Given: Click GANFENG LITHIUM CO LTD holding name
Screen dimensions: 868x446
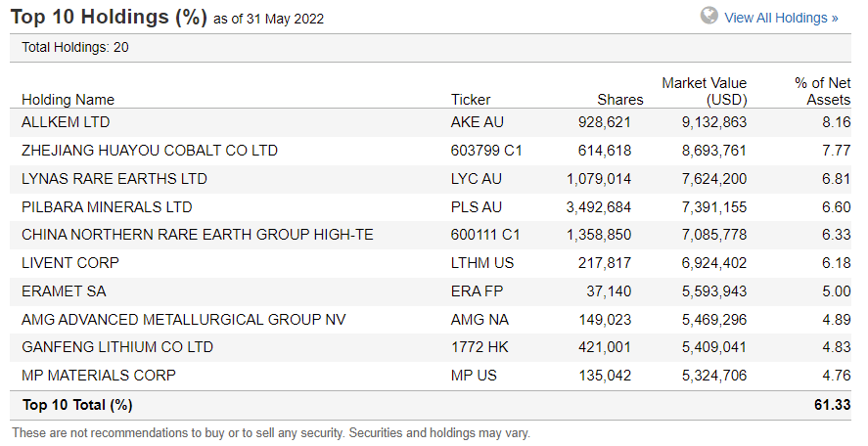Looking at the screenshot, I should 117,347.
